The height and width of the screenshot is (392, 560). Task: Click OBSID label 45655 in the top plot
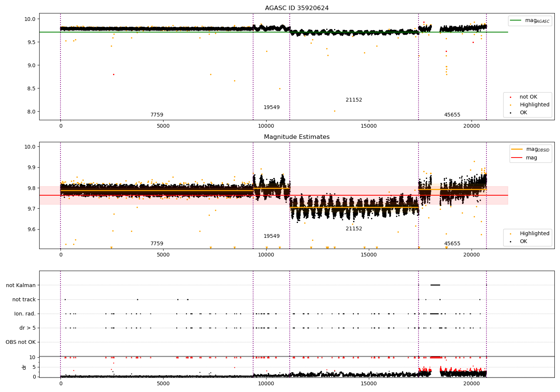pos(452,115)
